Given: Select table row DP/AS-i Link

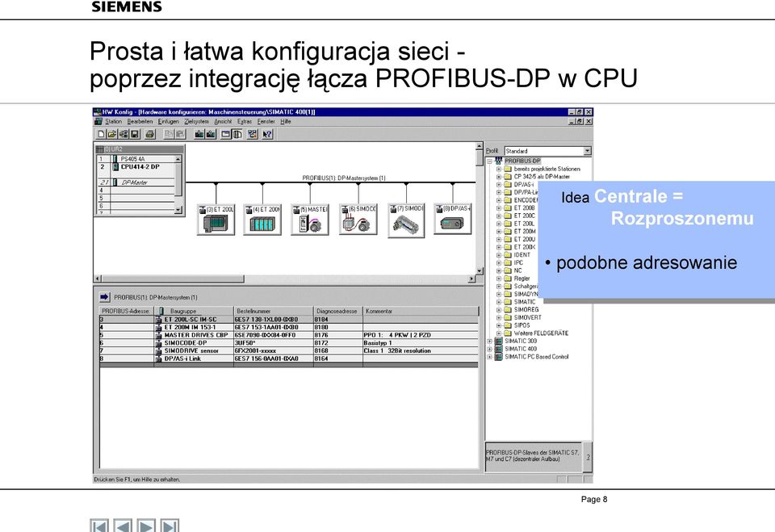Looking at the screenshot, I should point(289,359).
